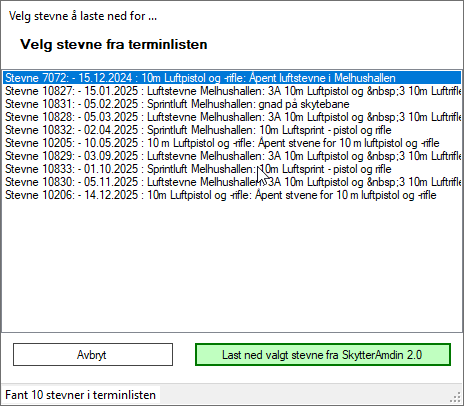The image size is (464, 406).
Task: Select Stevne 10830 dated 05.11.2025
Action: point(232,182)
